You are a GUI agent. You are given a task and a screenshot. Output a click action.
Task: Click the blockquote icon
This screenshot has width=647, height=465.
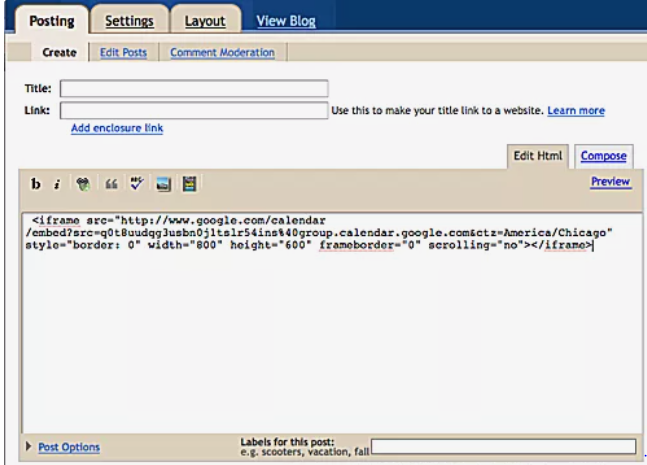point(110,184)
